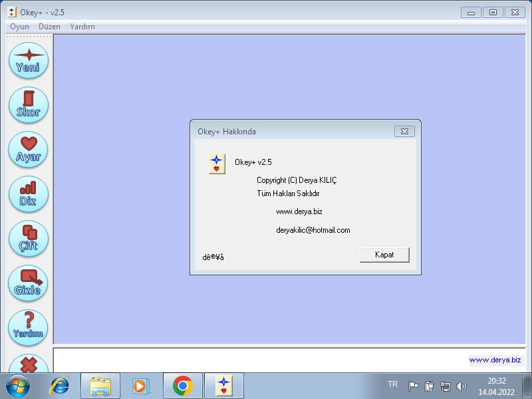Open the Düzen menu
The image size is (532, 399).
click(49, 27)
